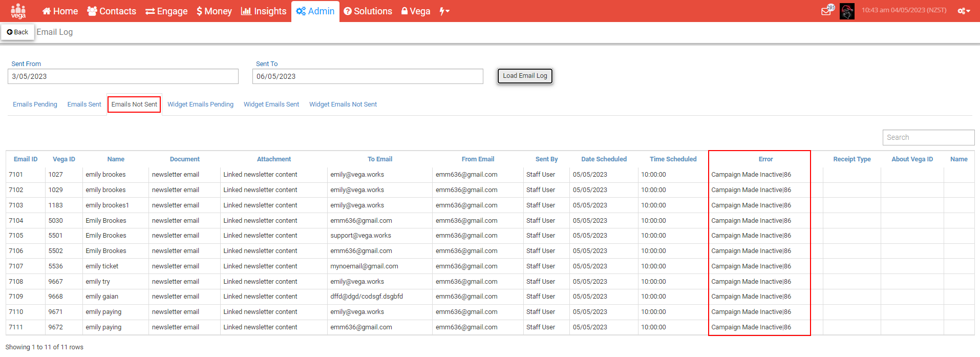Click Vega ID 9668 cell
The height and width of the screenshot is (357, 980).
coord(64,297)
